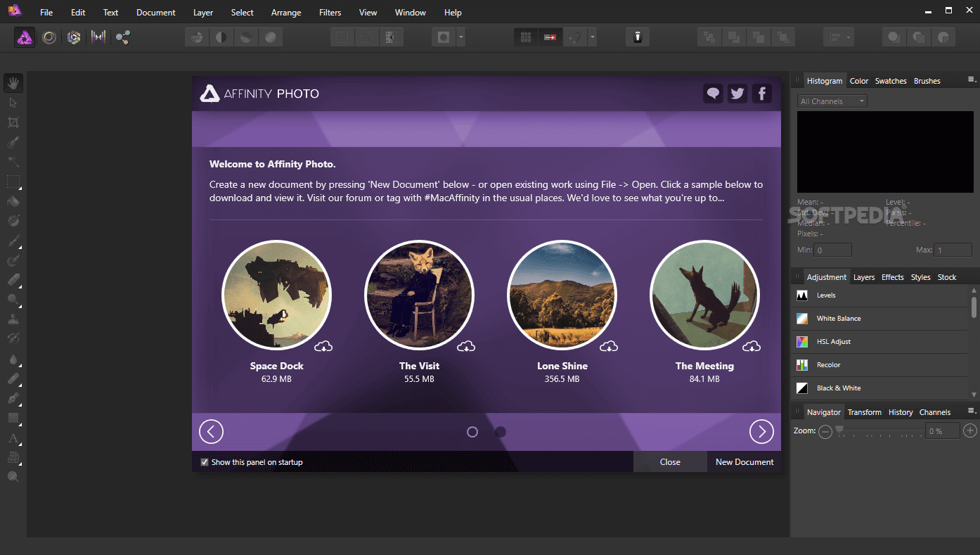980x555 pixels.
Task: Add a Recolor adjustment
Action: [x=881, y=365]
